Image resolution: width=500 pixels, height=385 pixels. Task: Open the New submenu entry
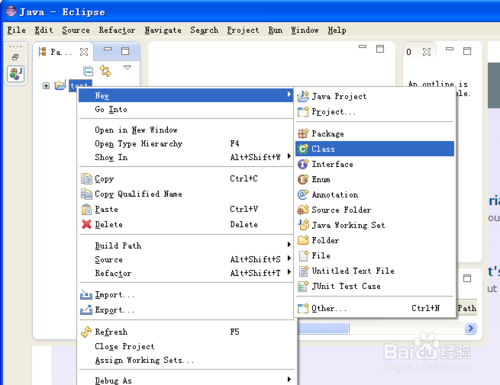coord(186,95)
